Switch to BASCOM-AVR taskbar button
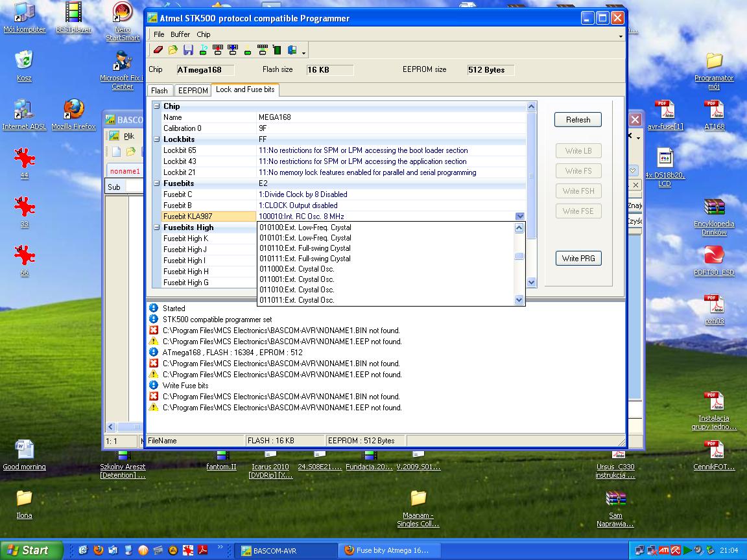The width and height of the screenshot is (747, 560). tap(287, 550)
